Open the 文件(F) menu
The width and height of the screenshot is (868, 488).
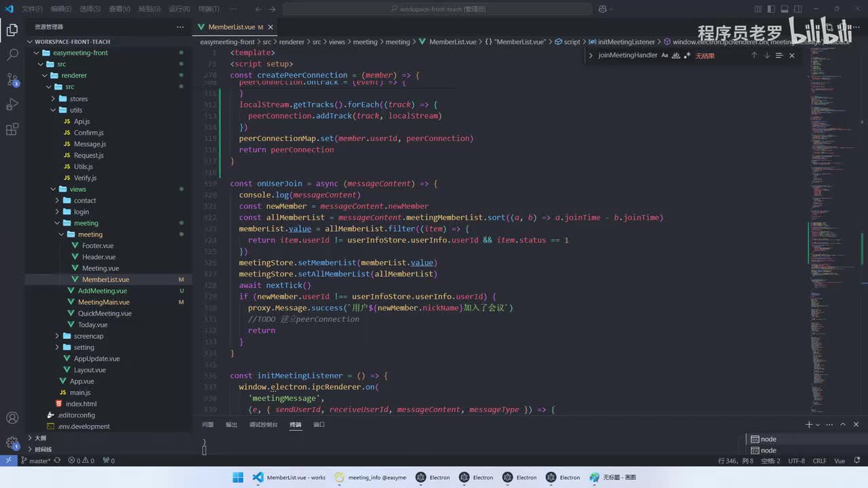32,9
